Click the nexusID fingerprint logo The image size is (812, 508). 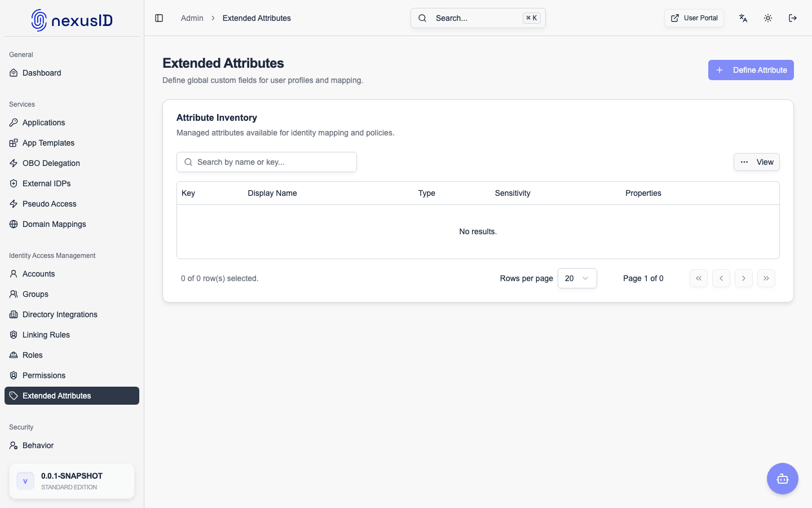coord(39,20)
